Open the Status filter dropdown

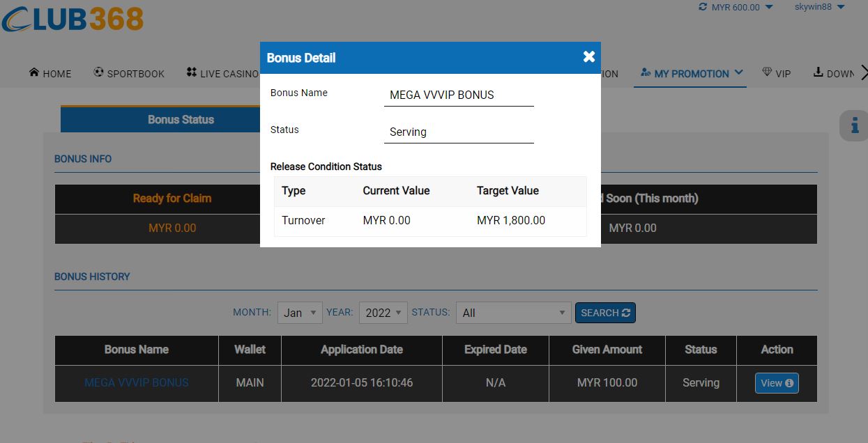click(x=513, y=313)
